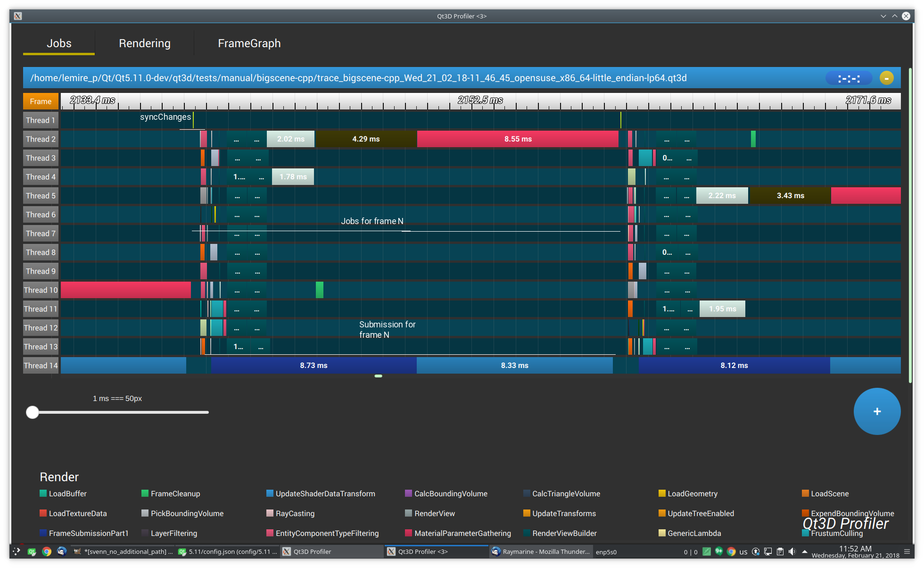This screenshot has height=568, width=924.
Task: Open the Chrome launcher in taskbar
Action: click(47, 551)
